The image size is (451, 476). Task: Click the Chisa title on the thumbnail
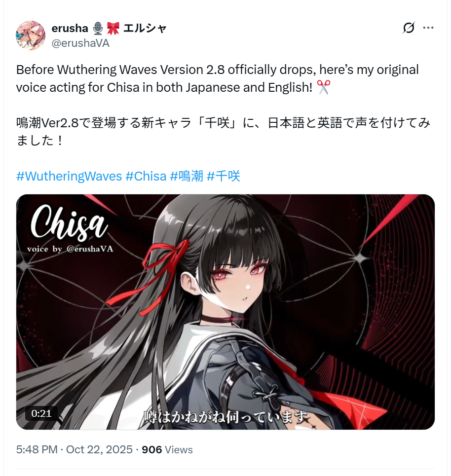click(x=69, y=221)
